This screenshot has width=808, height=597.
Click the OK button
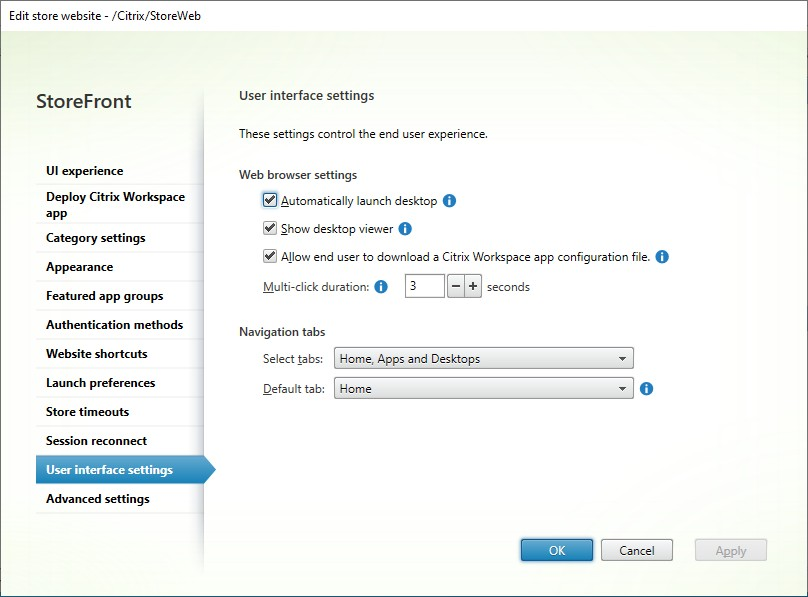coord(556,549)
